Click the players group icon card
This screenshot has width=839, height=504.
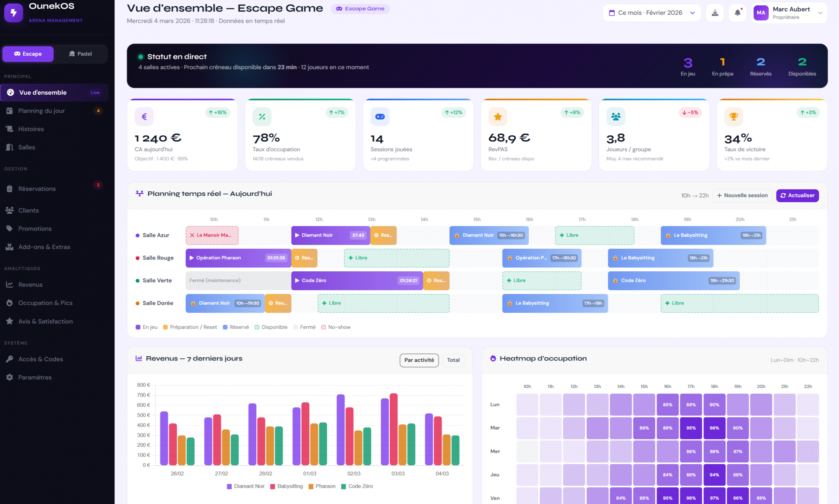pyautogui.click(x=615, y=116)
